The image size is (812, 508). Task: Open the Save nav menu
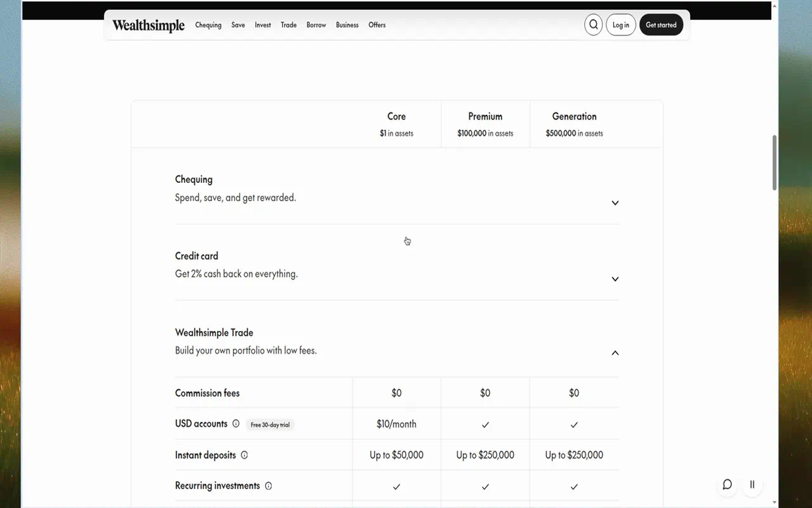click(238, 25)
